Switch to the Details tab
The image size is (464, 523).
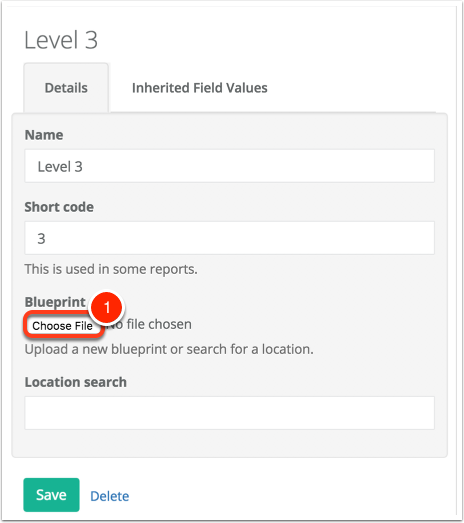click(66, 88)
